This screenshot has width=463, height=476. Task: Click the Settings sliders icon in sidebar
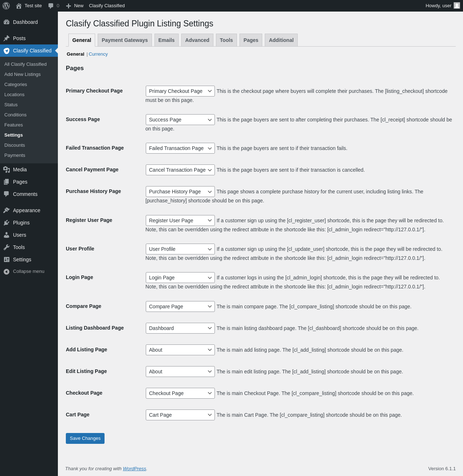pos(7,260)
